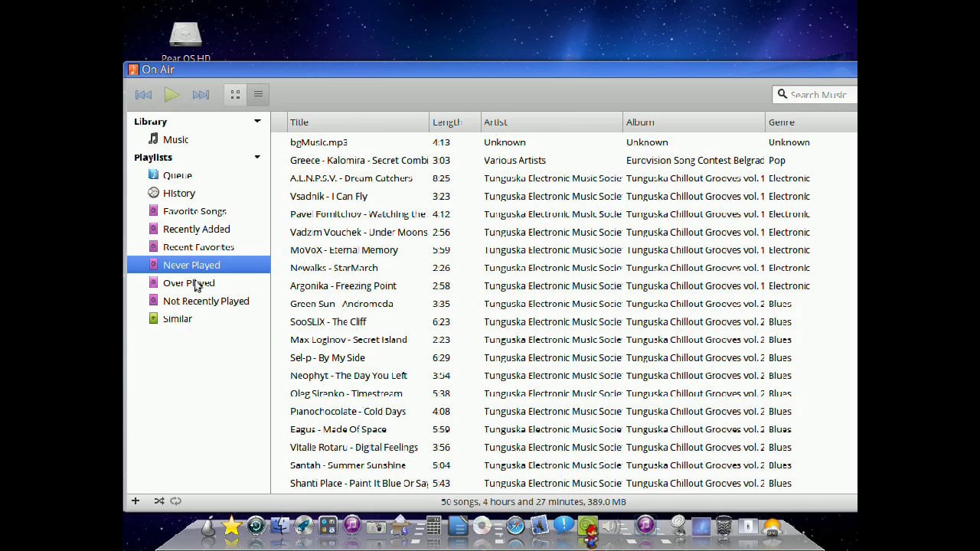
Task: Switch to album grid view
Action: pos(235,95)
